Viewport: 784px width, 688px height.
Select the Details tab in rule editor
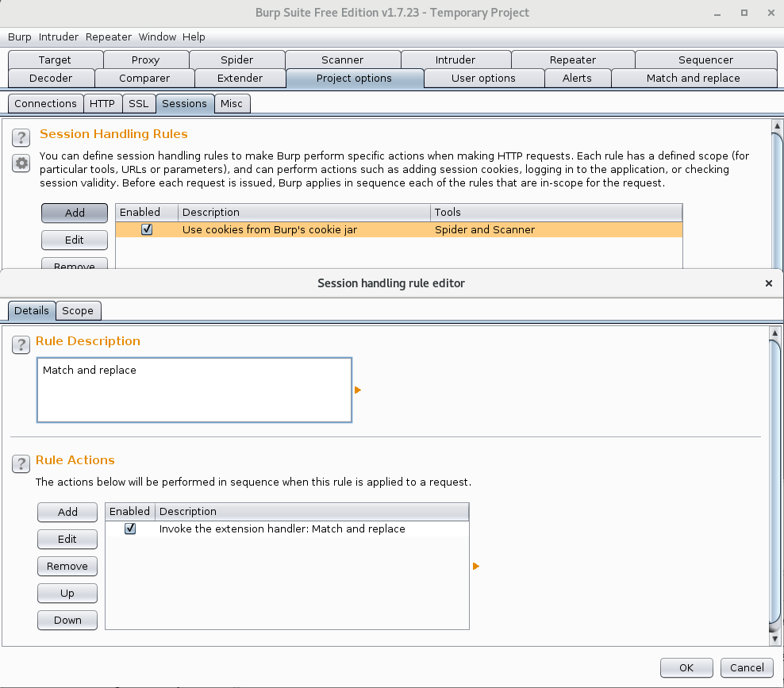coord(32,310)
